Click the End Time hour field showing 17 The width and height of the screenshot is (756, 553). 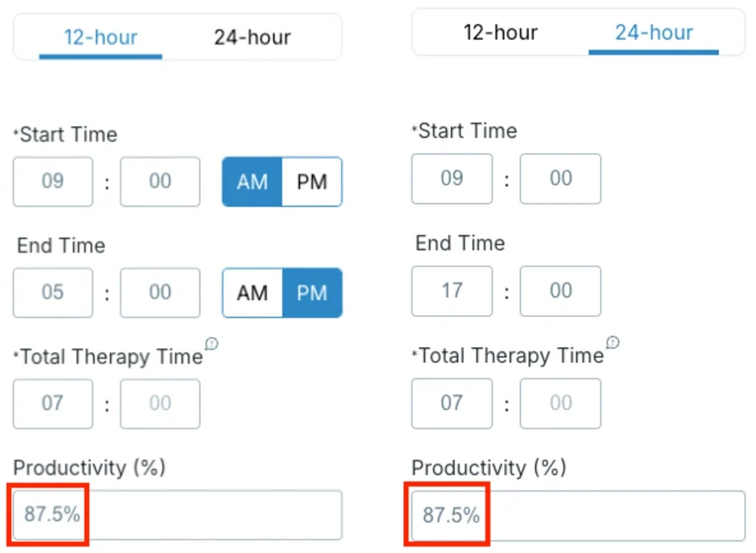pyautogui.click(x=452, y=291)
